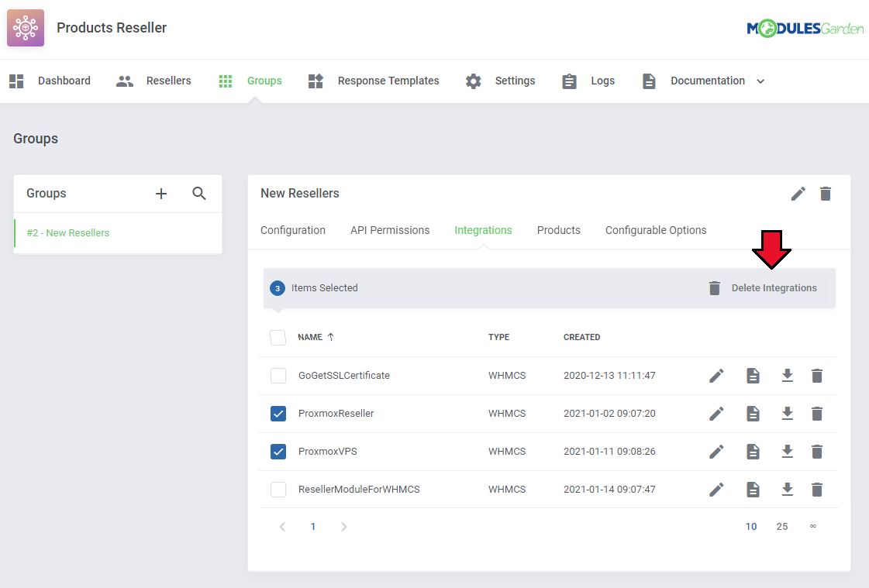Click the Delete Integrations button
The height and width of the screenshot is (588, 869).
click(763, 288)
